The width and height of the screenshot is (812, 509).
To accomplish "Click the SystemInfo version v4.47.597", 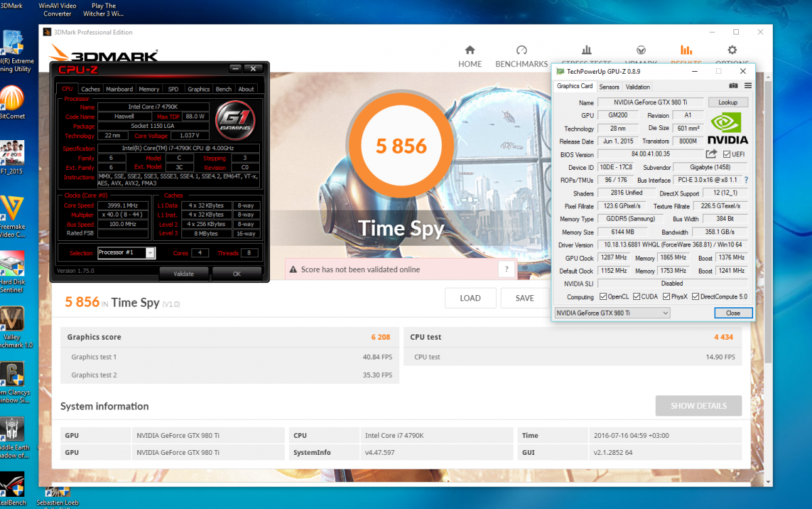I will pyautogui.click(x=437, y=452).
